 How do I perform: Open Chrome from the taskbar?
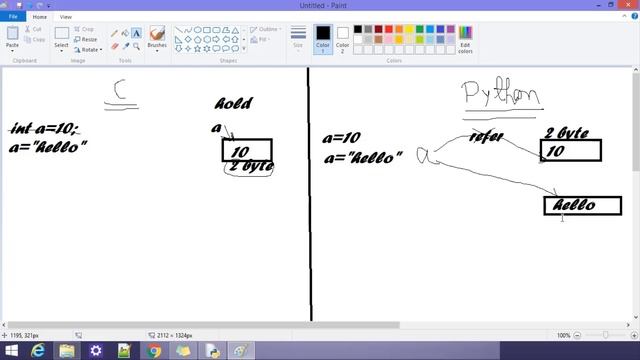click(154, 351)
